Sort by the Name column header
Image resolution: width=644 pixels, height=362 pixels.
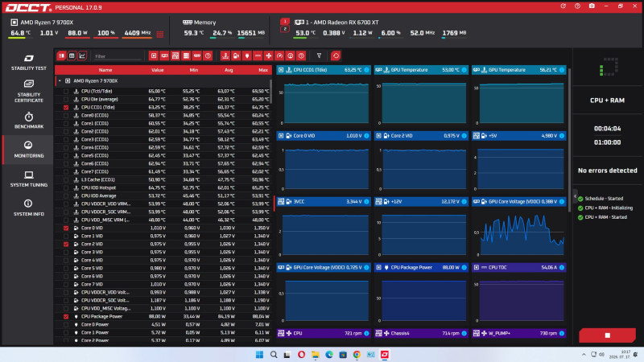(105, 70)
